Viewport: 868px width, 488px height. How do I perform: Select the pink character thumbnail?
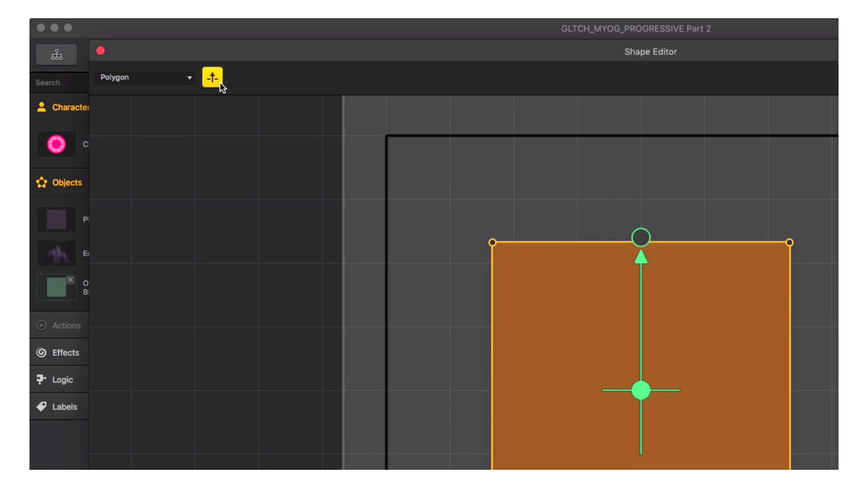tap(56, 144)
